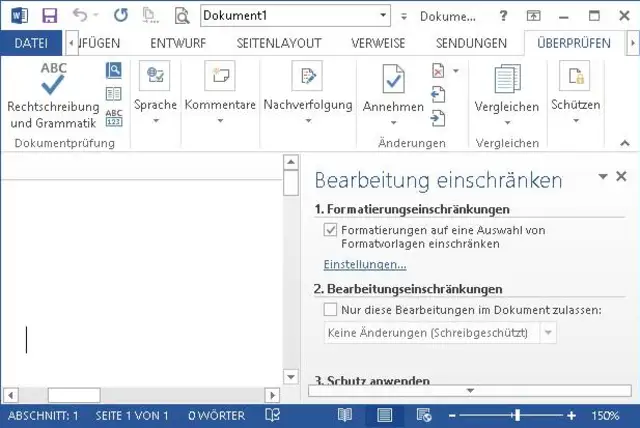Open the Thesaurus icon
The height and width of the screenshot is (428, 640).
[x=113, y=93]
